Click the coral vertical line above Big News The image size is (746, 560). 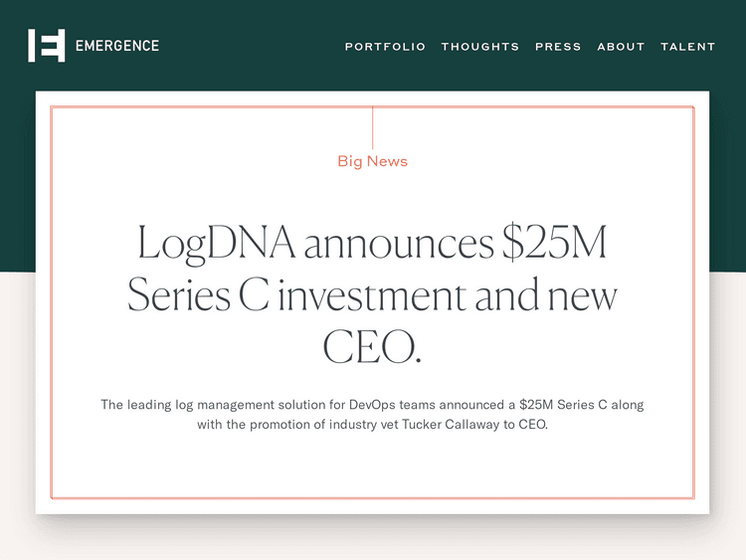pyautogui.click(x=373, y=127)
